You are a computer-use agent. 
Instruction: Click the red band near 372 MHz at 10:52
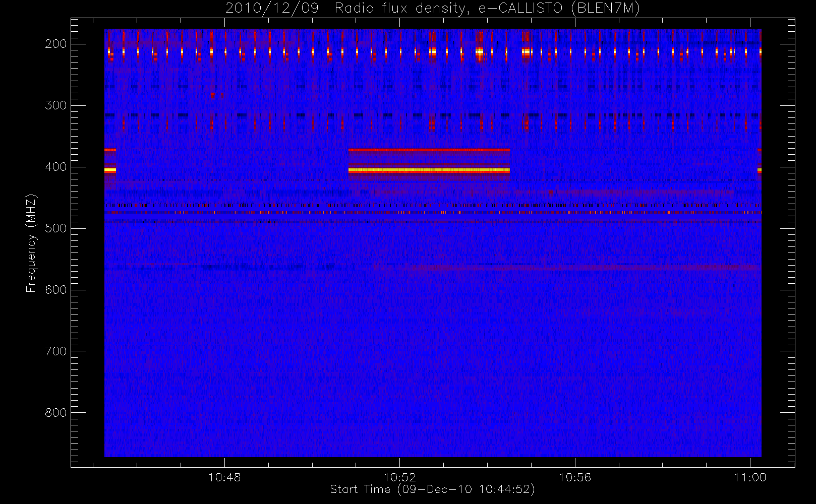pyautogui.click(x=429, y=150)
